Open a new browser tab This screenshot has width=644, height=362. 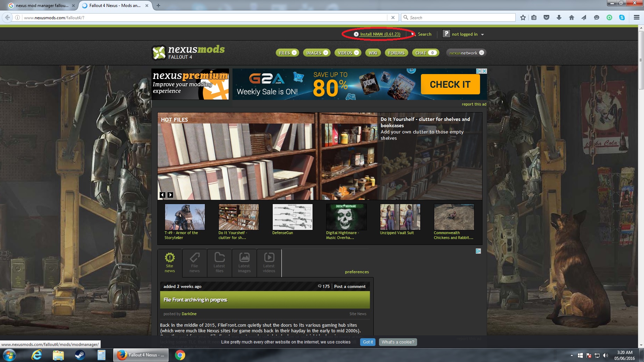(158, 6)
